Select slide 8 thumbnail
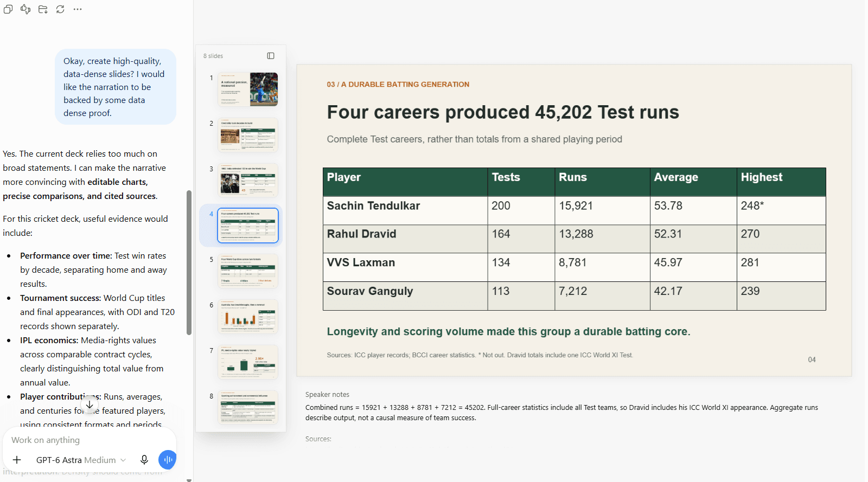Screen dimensions: 868x482 248,408
